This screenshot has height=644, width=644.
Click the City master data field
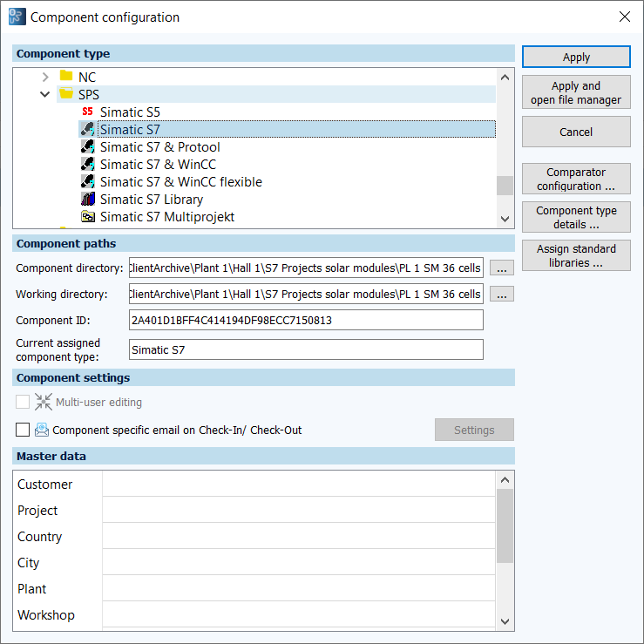pyautogui.click(x=299, y=562)
